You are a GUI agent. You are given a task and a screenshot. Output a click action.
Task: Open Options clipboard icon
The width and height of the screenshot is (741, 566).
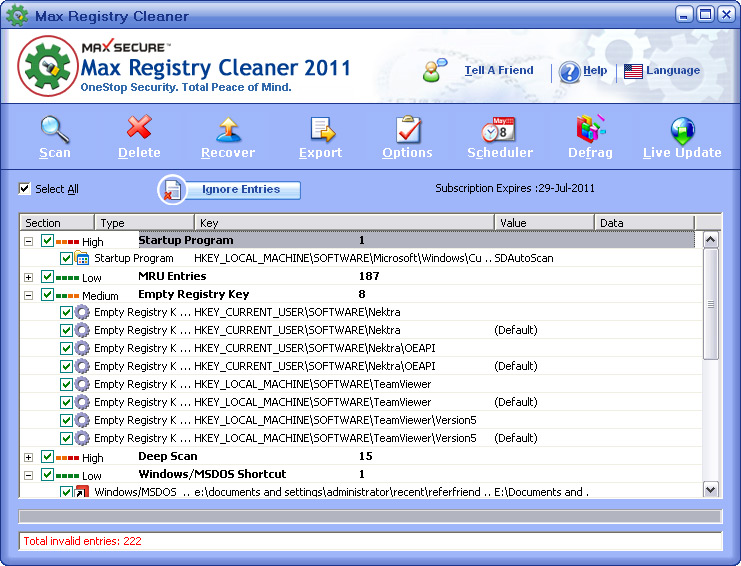[x=408, y=129]
